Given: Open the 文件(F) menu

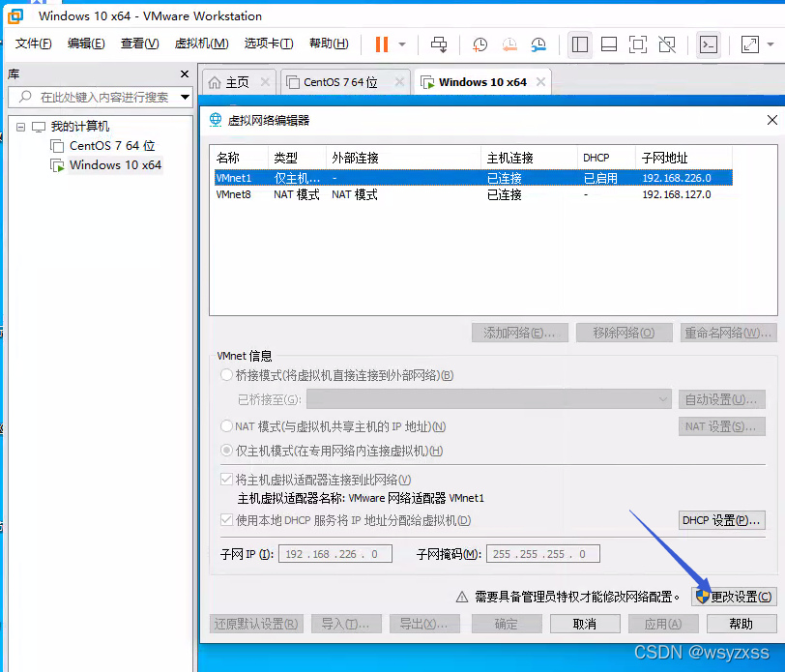Looking at the screenshot, I should [33, 44].
